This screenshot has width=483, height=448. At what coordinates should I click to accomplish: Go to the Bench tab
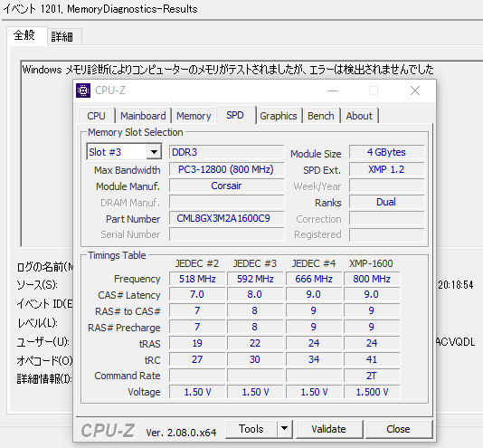321,116
